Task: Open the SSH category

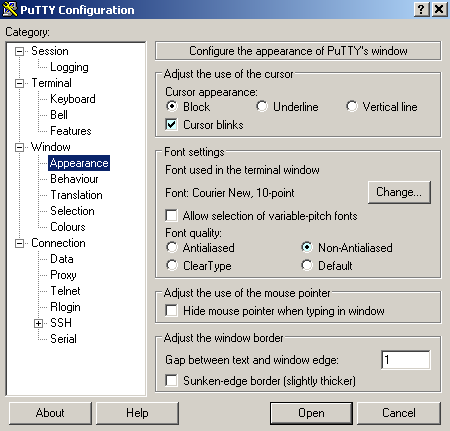Action: pos(61,323)
